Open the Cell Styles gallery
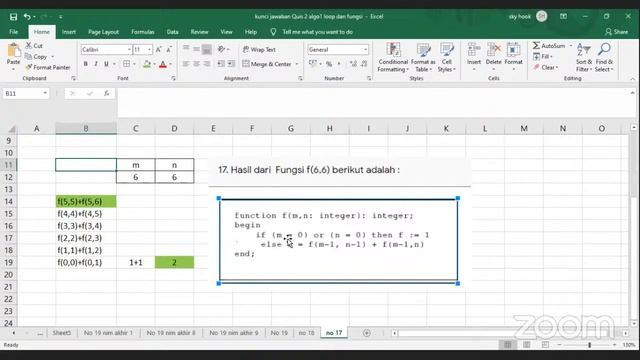 pyautogui.click(x=447, y=58)
